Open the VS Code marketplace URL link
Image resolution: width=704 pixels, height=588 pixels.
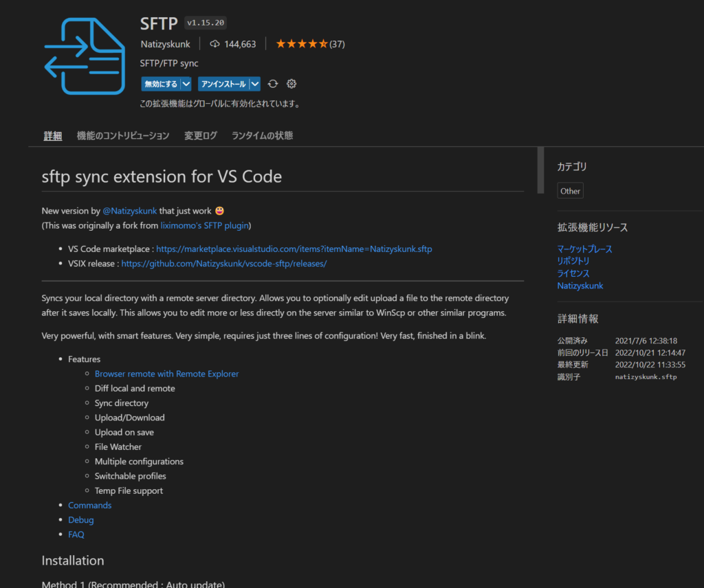click(x=294, y=249)
